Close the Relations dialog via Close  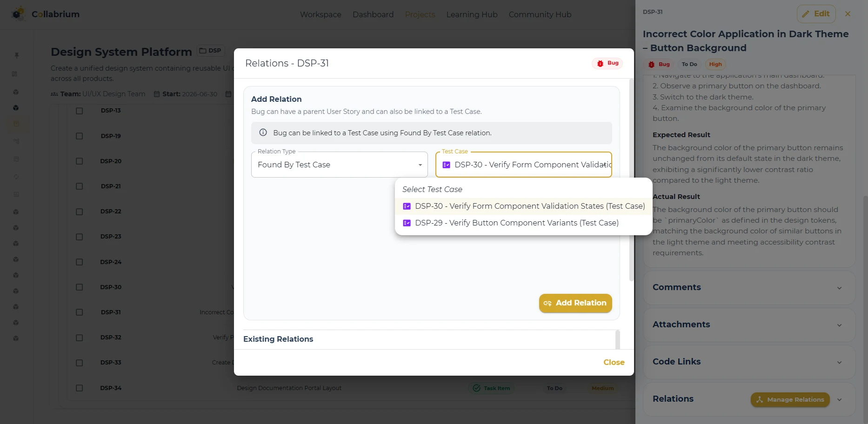(614, 362)
